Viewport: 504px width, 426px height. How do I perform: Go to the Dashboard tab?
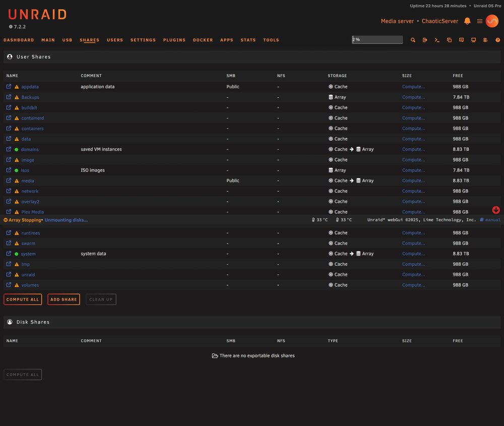click(x=19, y=40)
